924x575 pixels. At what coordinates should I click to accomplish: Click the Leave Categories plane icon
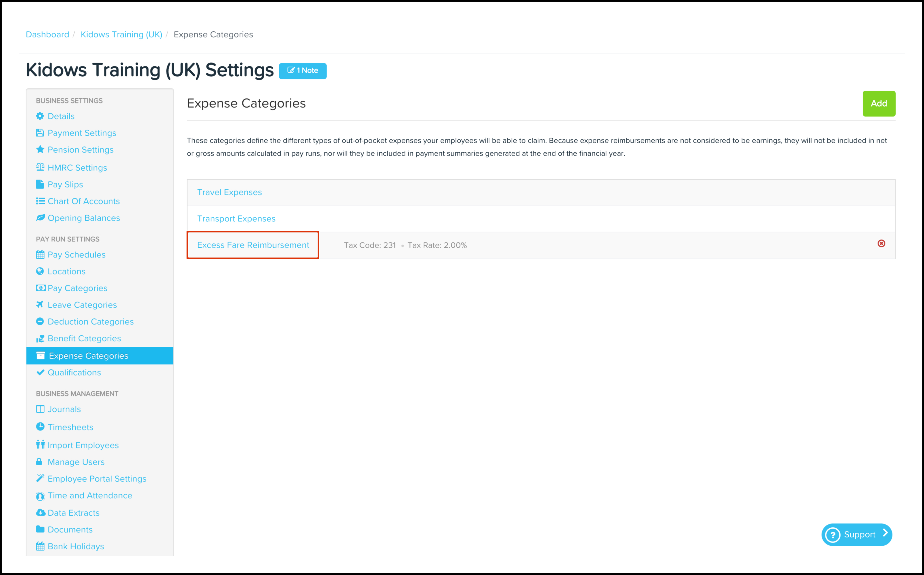pyautogui.click(x=40, y=305)
